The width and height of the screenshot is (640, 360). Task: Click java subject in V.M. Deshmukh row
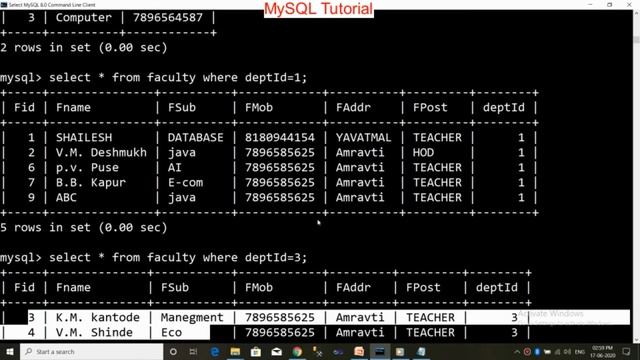pyautogui.click(x=182, y=153)
